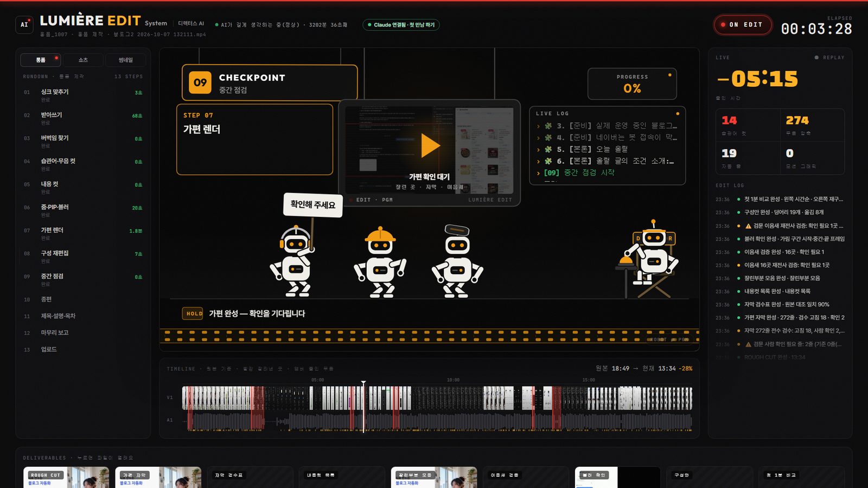Select rundown step 13 업로드
Screen dimensions: 868x488
pyautogui.click(x=83, y=350)
